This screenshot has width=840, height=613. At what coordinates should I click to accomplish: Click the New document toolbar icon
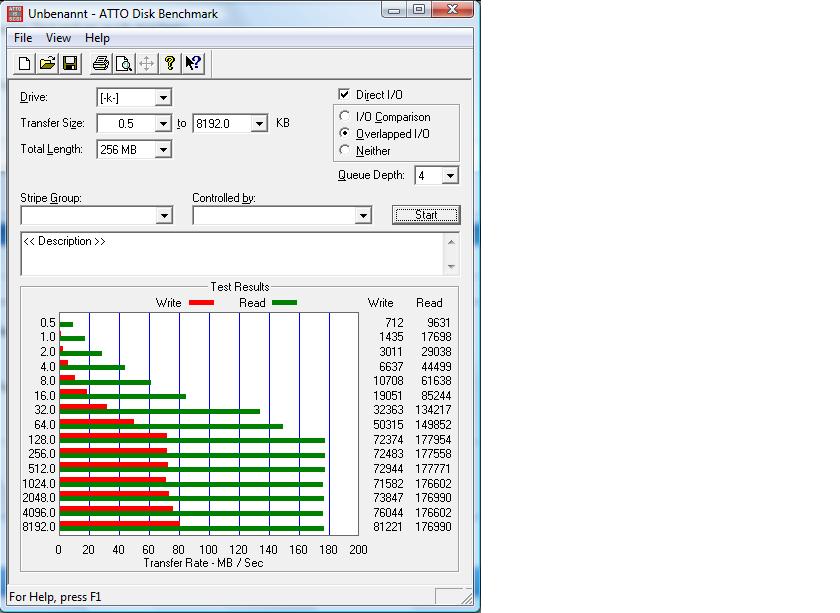(x=24, y=64)
